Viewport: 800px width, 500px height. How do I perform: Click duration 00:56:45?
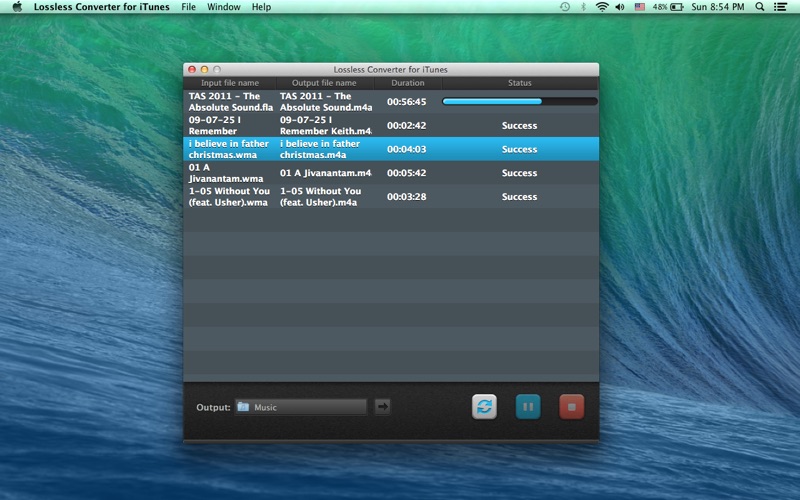407,102
